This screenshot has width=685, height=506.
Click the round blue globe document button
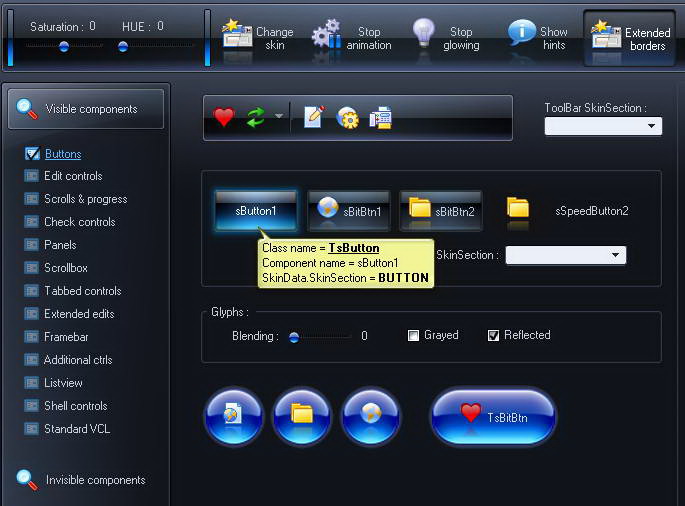coord(234,417)
